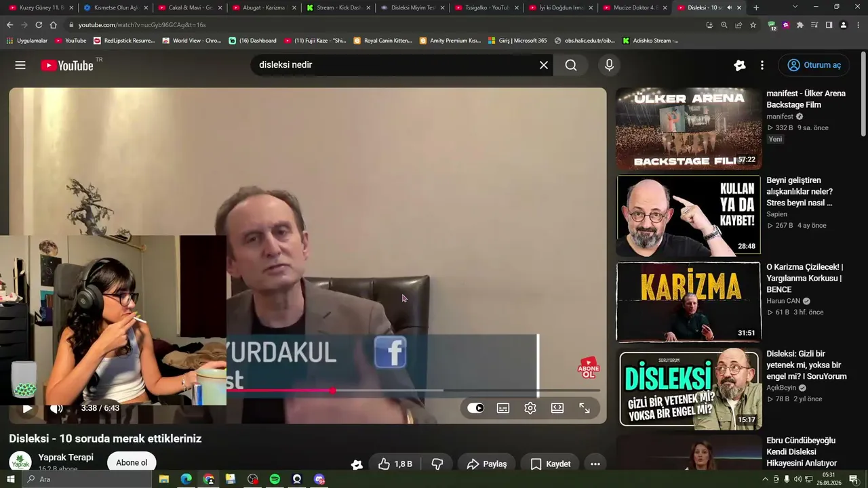Open more actions below the video
868x488 pixels.
coord(595,464)
